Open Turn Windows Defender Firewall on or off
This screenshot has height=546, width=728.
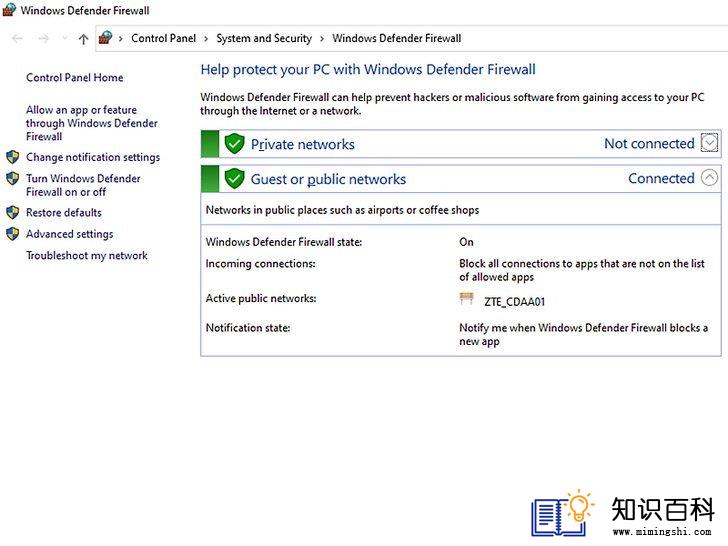tap(83, 185)
